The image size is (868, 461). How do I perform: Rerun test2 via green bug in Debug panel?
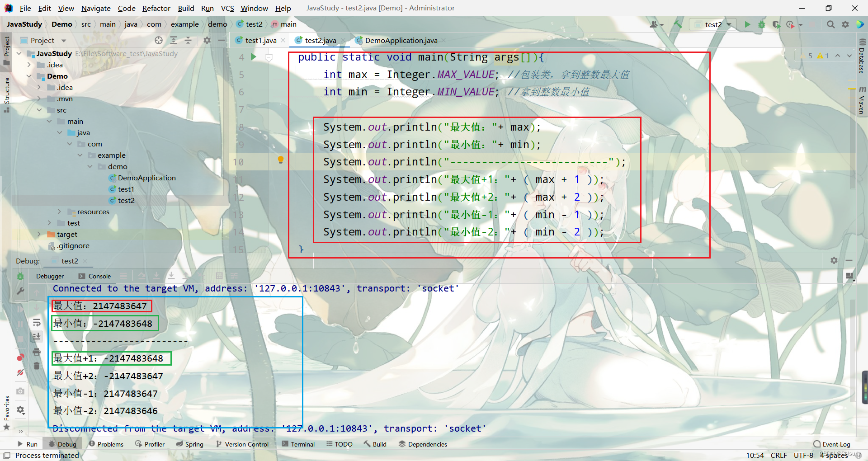click(20, 276)
